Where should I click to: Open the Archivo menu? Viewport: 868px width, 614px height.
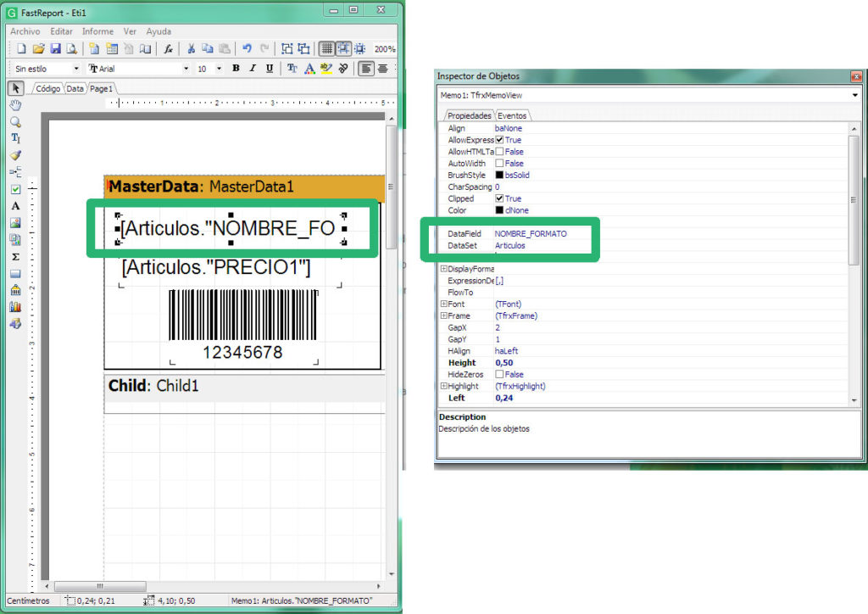(25, 31)
